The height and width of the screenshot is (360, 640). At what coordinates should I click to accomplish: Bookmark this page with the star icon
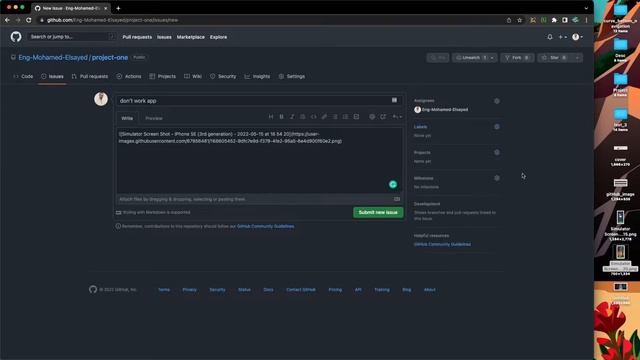pos(520,20)
